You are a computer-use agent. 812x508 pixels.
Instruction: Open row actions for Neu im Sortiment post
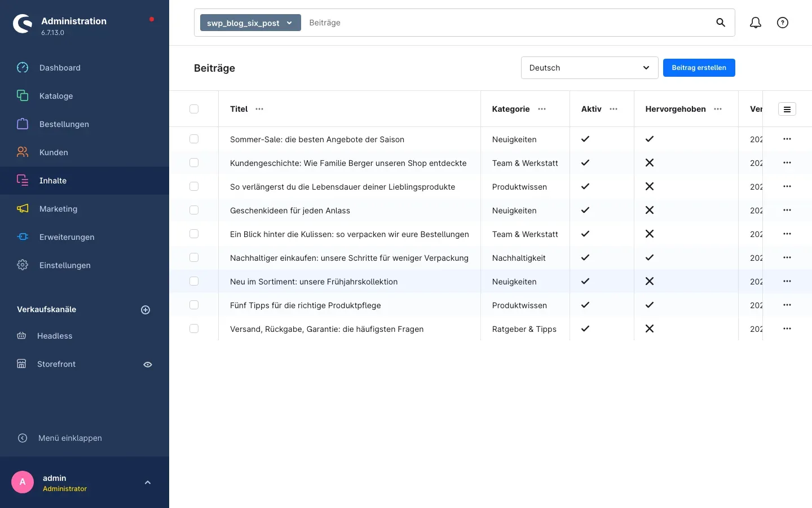pyautogui.click(x=787, y=281)
